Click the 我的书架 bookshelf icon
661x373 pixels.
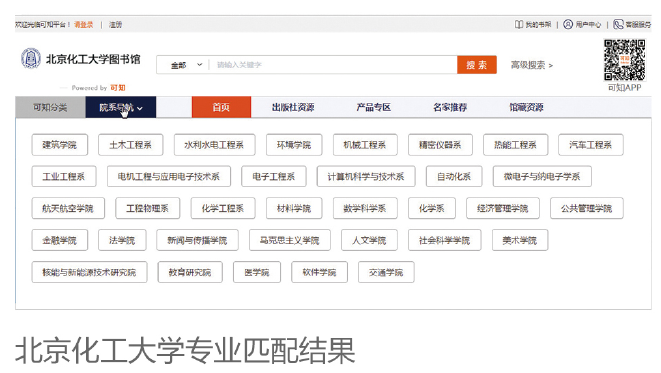click(x=519, y=24)
